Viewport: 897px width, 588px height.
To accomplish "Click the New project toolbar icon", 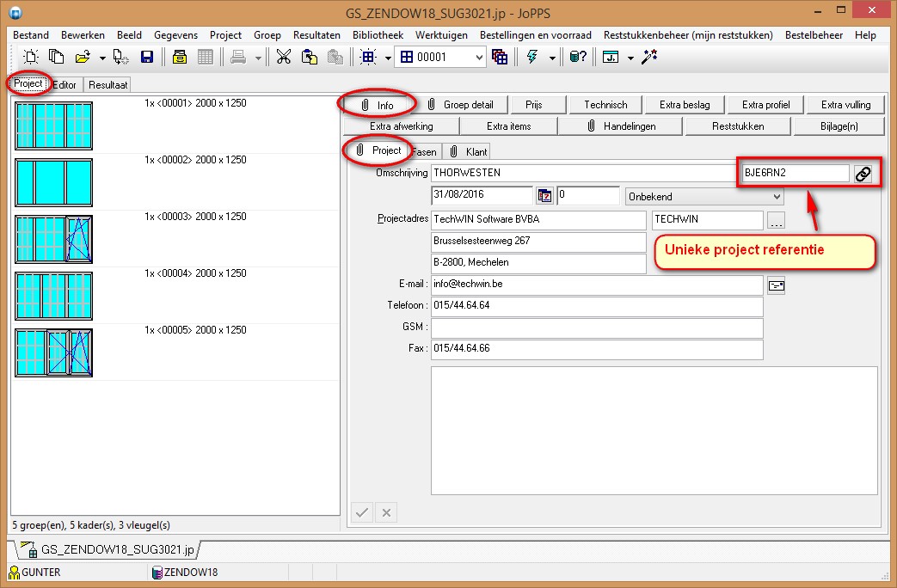I will 31,57.
